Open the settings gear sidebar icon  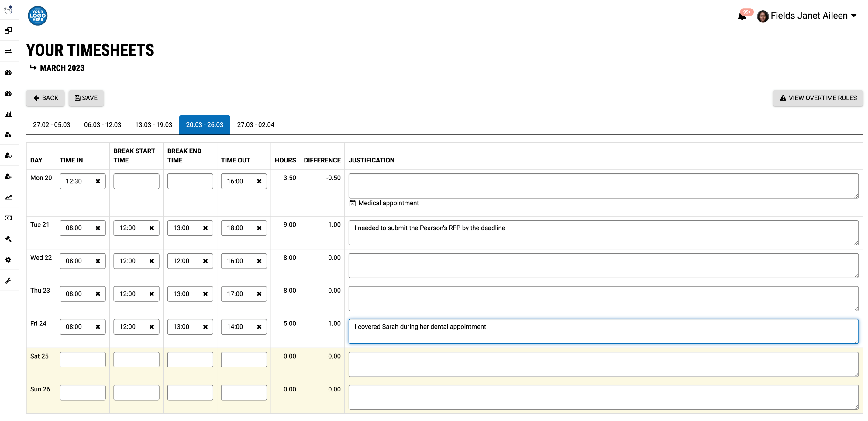tap(9, 260)
